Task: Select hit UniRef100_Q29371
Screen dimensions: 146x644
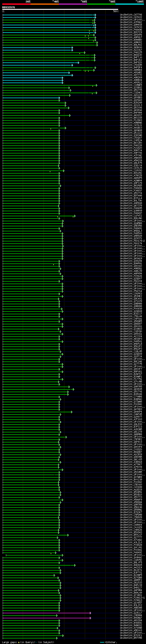Action: point(131,239)
